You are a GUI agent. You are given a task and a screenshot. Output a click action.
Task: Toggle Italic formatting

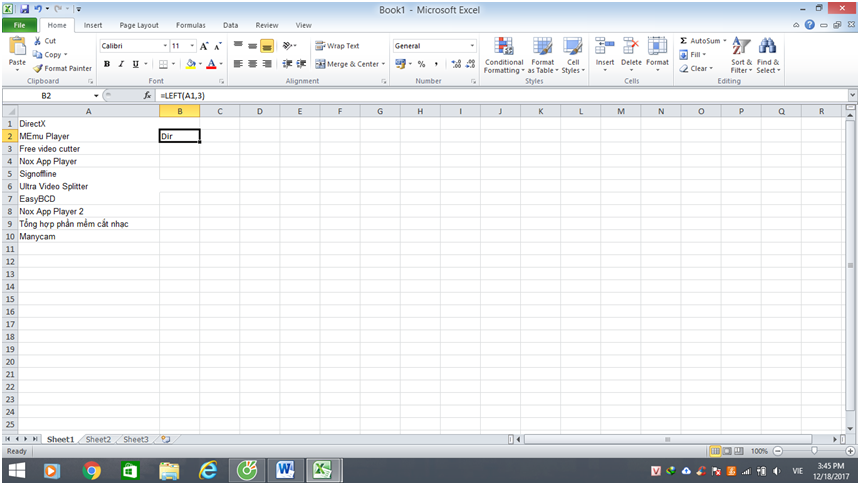coord(121,64)
